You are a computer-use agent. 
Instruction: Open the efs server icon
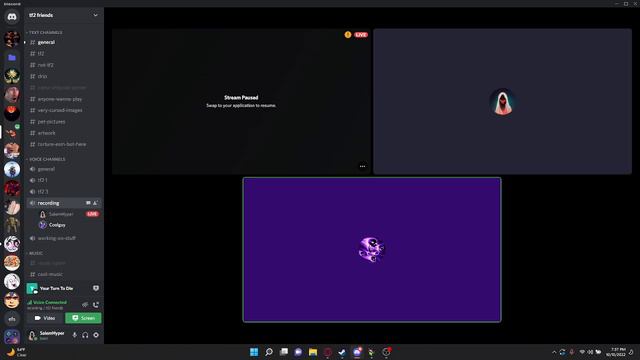[x=12, y=319]
